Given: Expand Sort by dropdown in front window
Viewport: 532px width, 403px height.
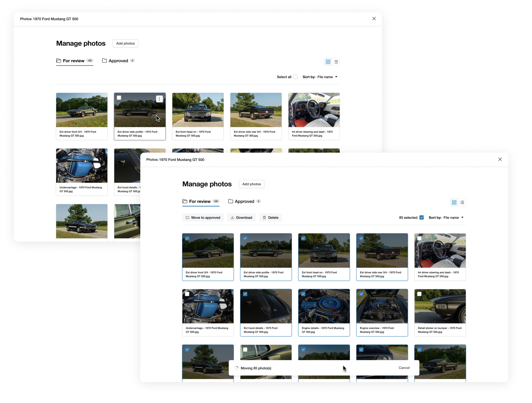Looking at the screenshot, I should tap(453, 218).
